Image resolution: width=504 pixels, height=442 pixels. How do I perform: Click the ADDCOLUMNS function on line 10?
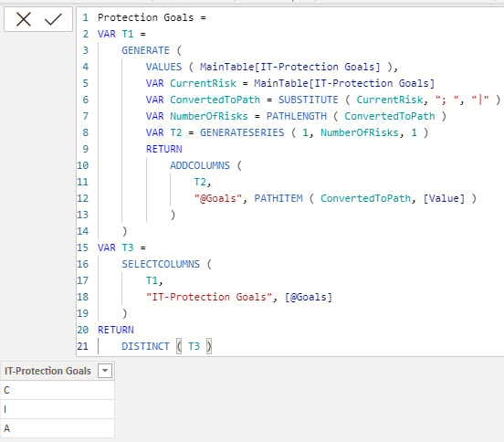click(x=200, y=165)
